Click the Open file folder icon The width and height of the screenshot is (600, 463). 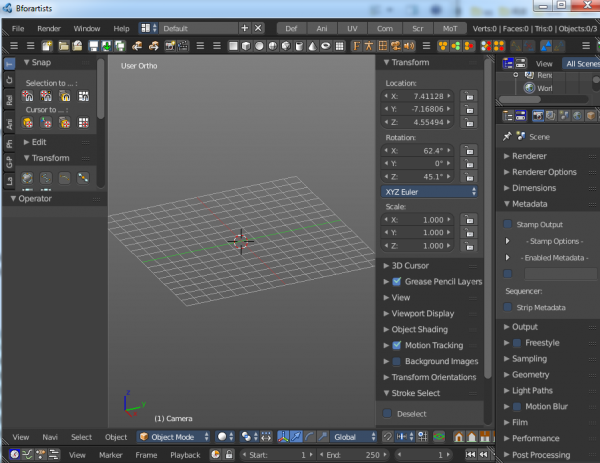(x=63, y=46)
